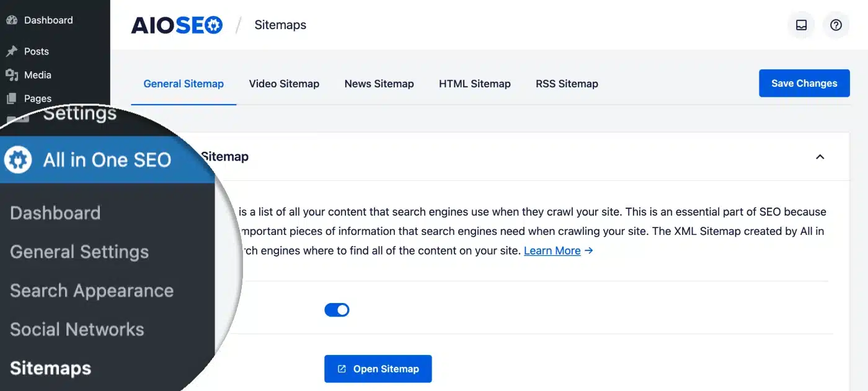The height and width of the screenshot is (391, 868).
Task: Open the help question mark icon
Action: click(x=836, y=25)
